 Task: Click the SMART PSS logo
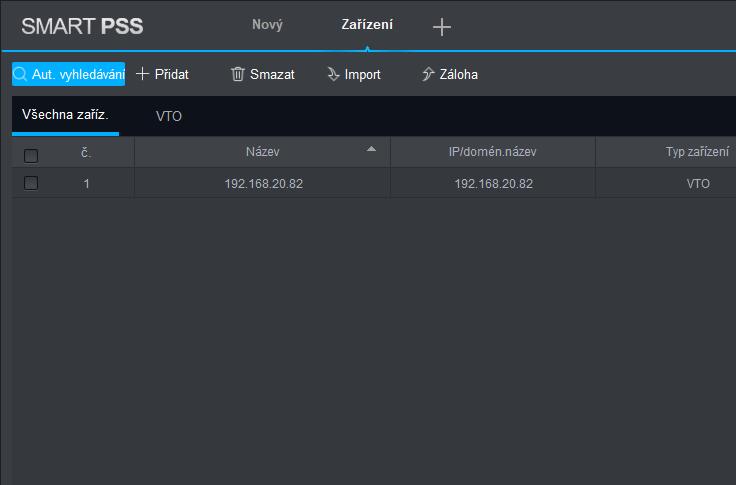pos(82,26)
